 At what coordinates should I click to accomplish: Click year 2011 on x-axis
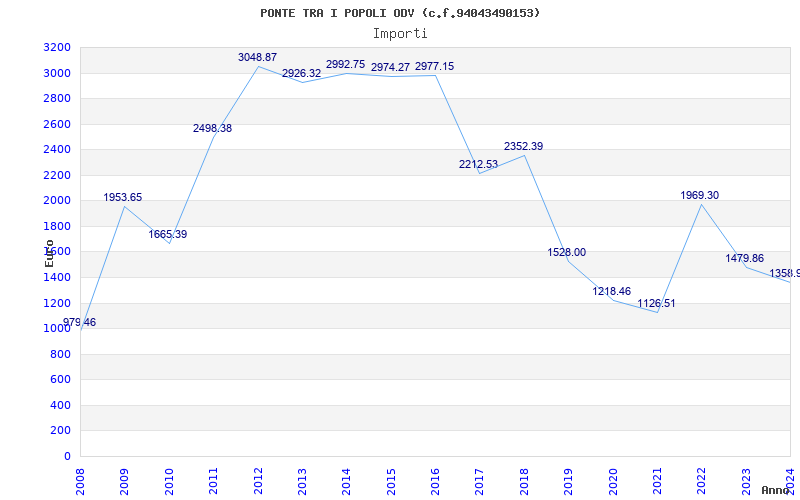(214, 481)
